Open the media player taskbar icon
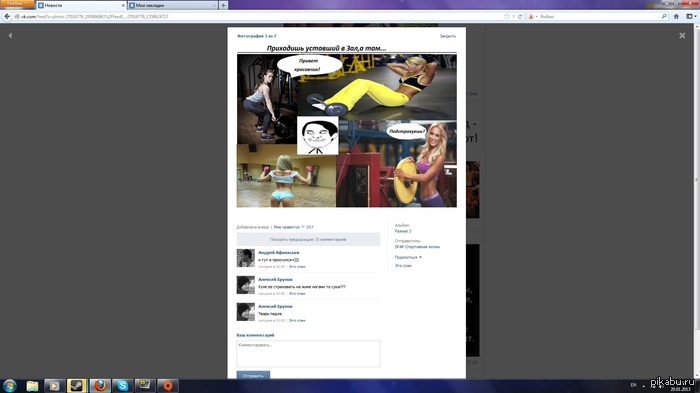Screen dimensions: 700x393 point(54,386)
